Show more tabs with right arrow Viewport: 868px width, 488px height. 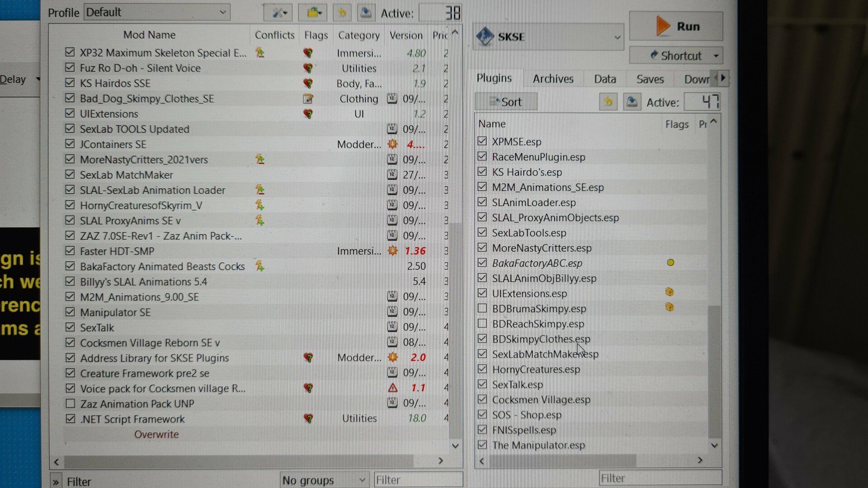[x=723, y=78]
